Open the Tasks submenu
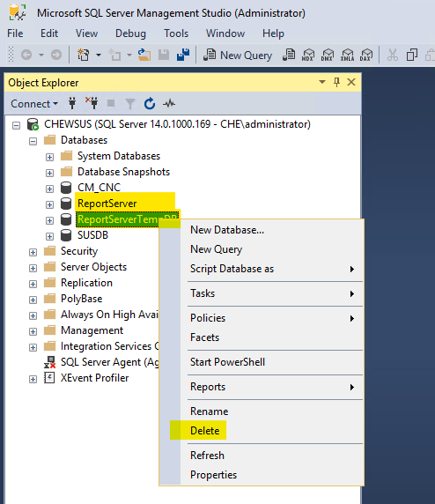The height and width of the screenshot is (504, 435). [x=203, y=293]
